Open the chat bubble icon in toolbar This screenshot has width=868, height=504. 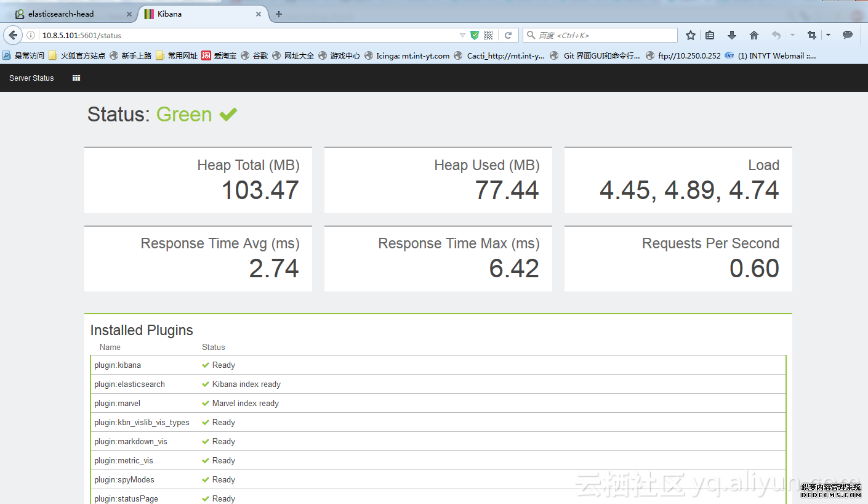[848, 35]
